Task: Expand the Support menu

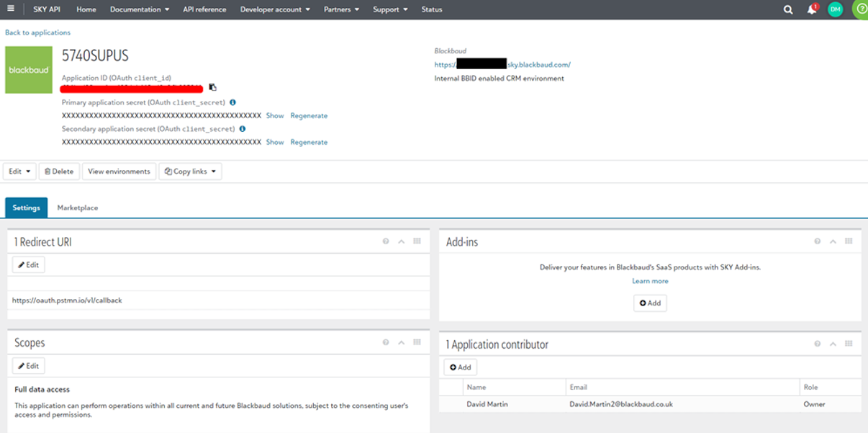Action: tap(390, 9)
